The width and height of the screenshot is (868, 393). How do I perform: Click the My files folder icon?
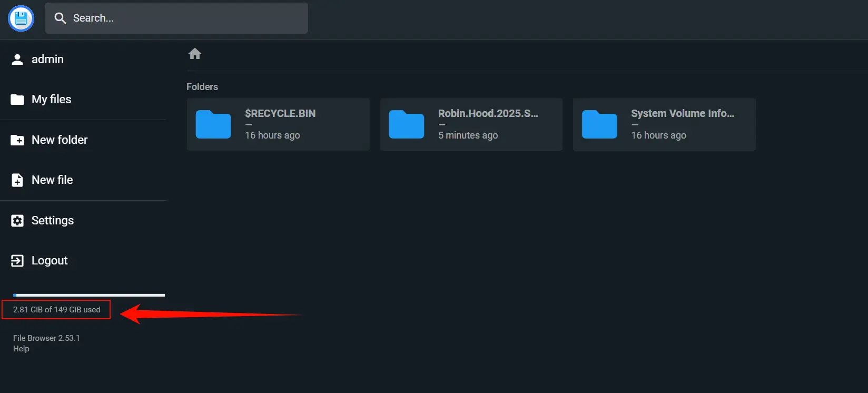pyautogui.click(x=17, y=100)
